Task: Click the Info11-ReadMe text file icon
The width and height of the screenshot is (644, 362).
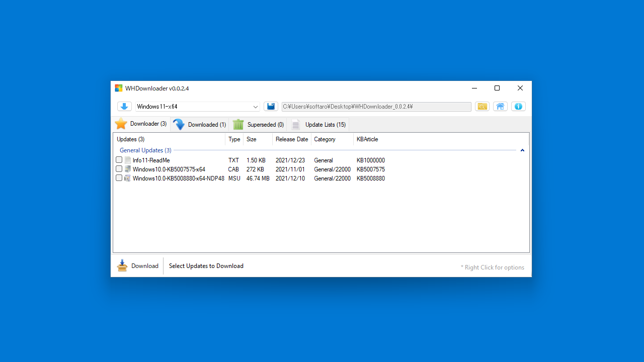Action: point(128,160)
